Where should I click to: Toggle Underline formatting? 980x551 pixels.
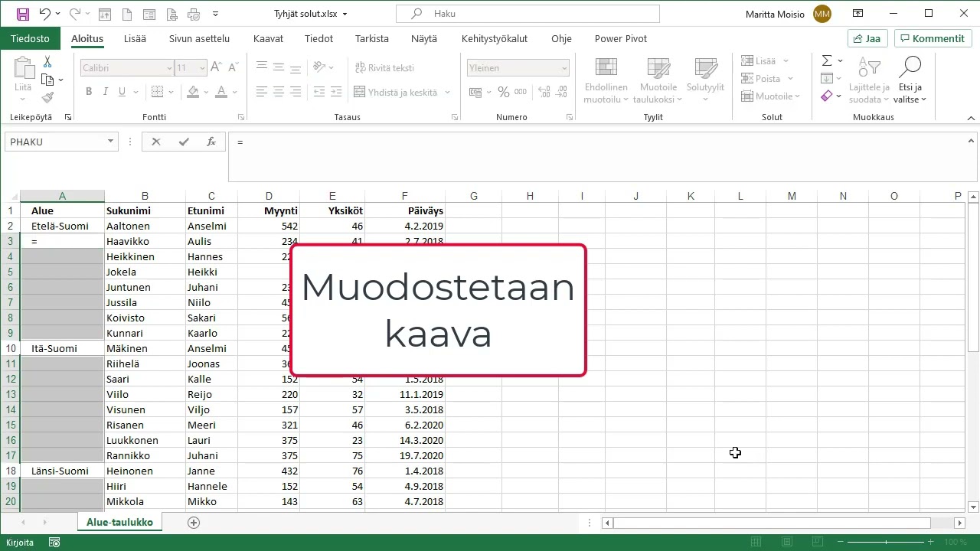(x=122, y=92)
